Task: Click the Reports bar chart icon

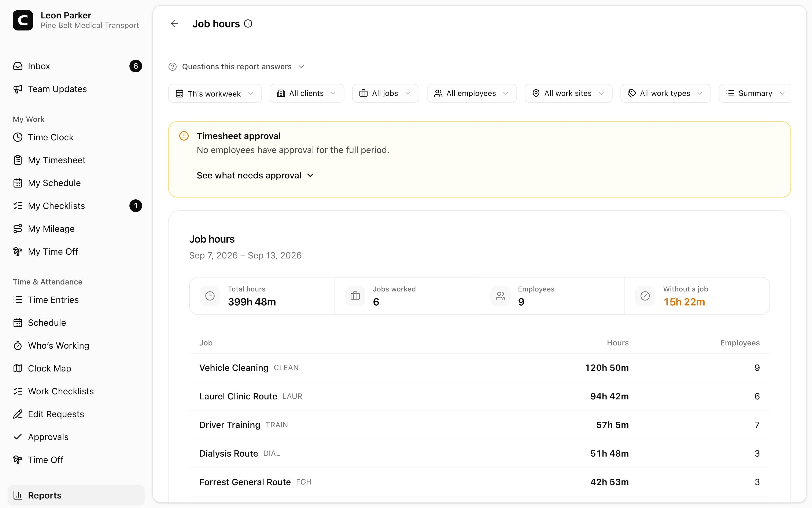Action: pos(18,495)
